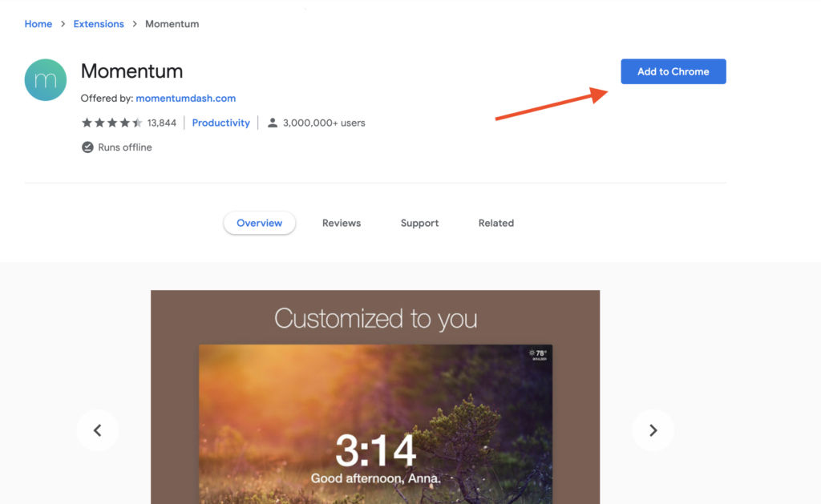The image size is (821, 504).
Task: Click the users count person icon
Action: 273,123
